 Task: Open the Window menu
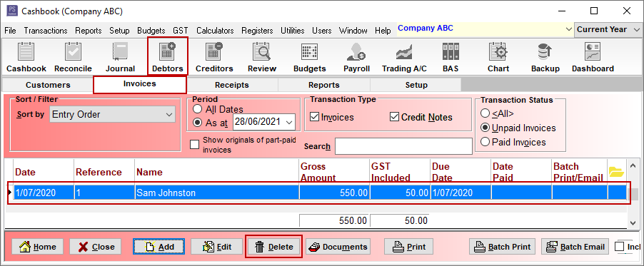coord(353,31)
